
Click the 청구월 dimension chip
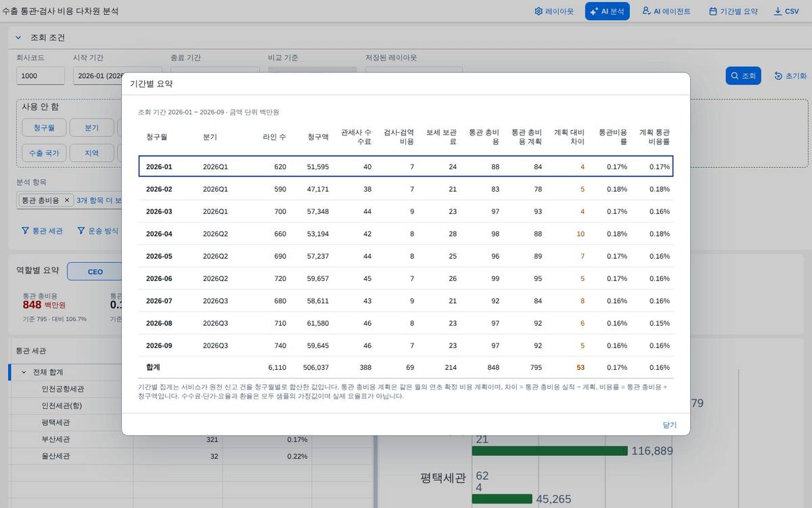tap(43, 127)
